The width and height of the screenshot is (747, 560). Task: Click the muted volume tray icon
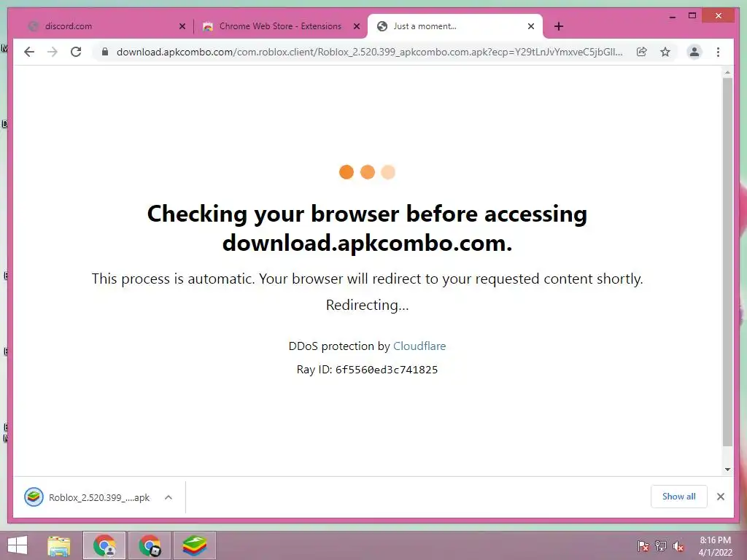click(x=678, y=545)
